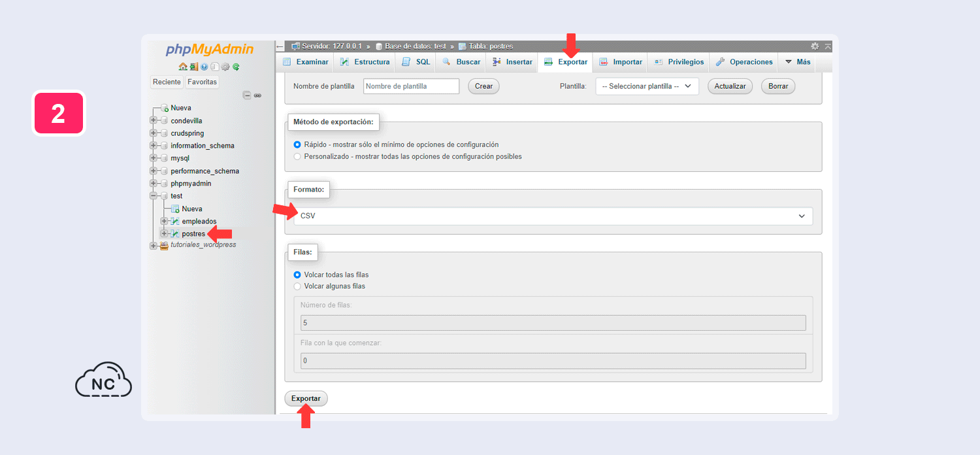Expand the crudspring database node

click(x=154, y=133)
